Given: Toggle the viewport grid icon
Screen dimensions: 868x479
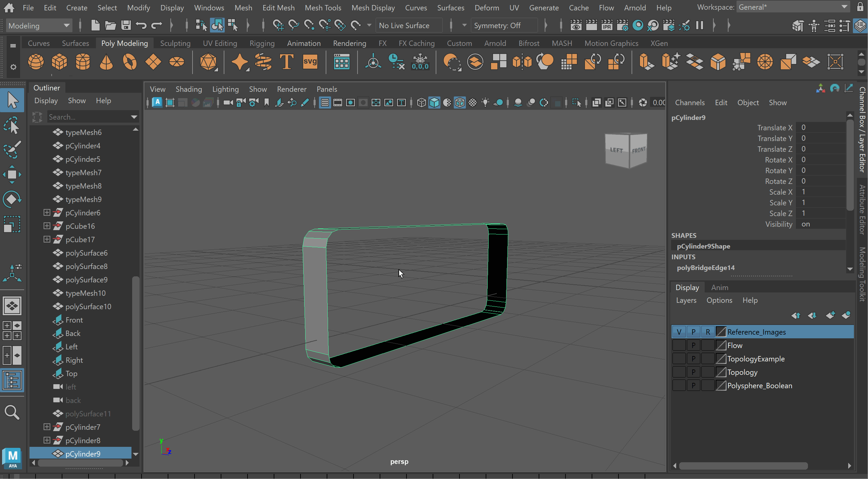Looking at the screenshot, I should (325, 103).
